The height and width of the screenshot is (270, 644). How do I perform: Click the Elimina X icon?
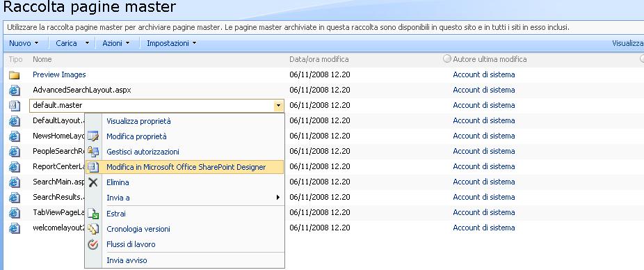click(93, 182)
